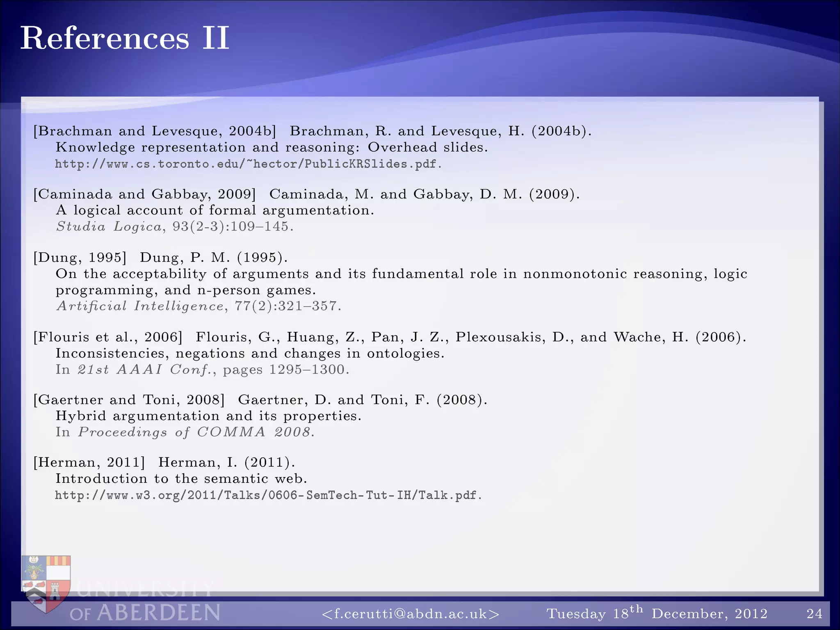Click 'Dung, P. M. (1995).' author text
The width and height of the screenshot is (840, 630).
[214, 258]
